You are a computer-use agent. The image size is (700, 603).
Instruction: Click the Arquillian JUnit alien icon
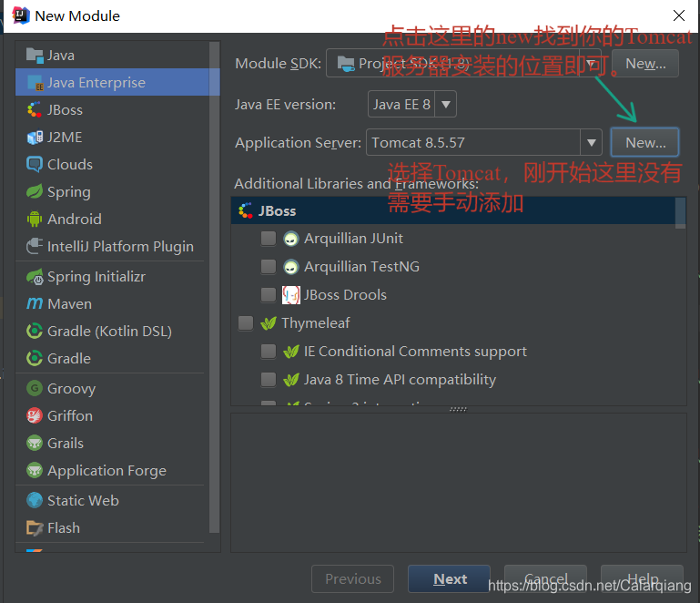(x=291, y=239)
